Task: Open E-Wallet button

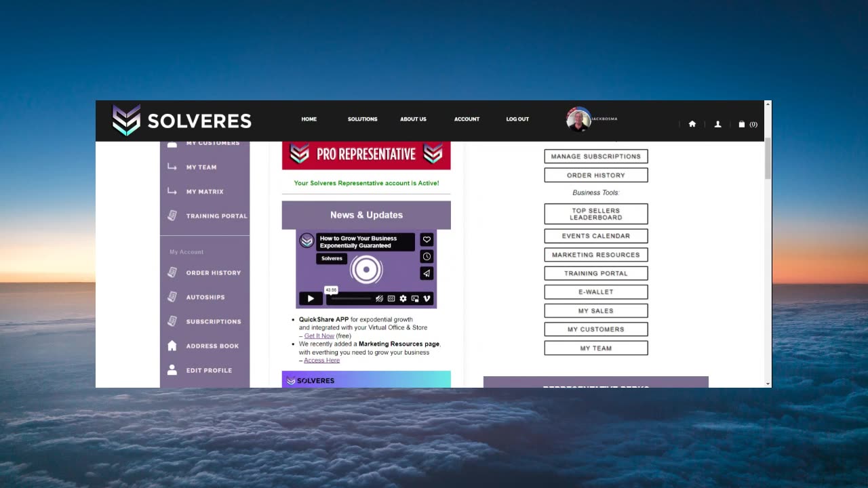Action: 596,292
